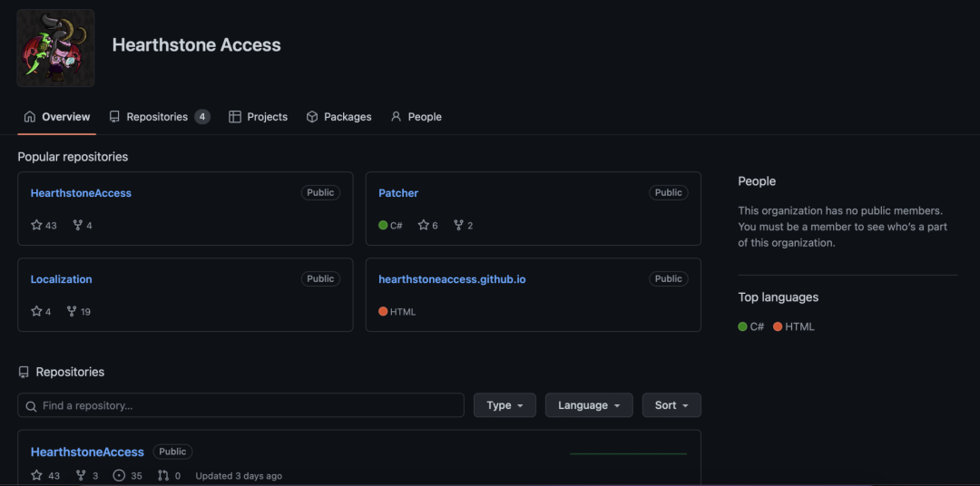Open HearthstoneAccess in the repositories list
Screen dimensions: 980x486
tap(87, 452)
